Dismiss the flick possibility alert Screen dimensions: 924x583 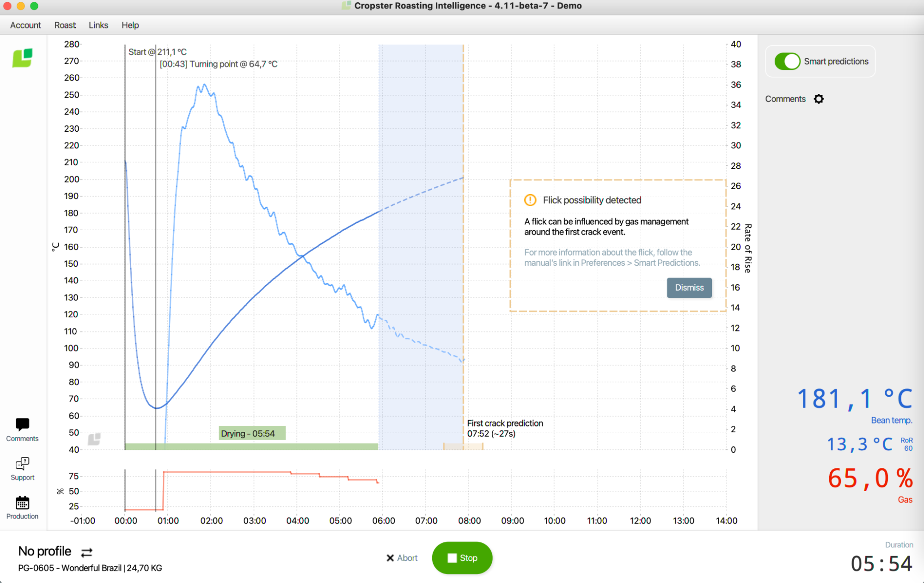point(689,288)
